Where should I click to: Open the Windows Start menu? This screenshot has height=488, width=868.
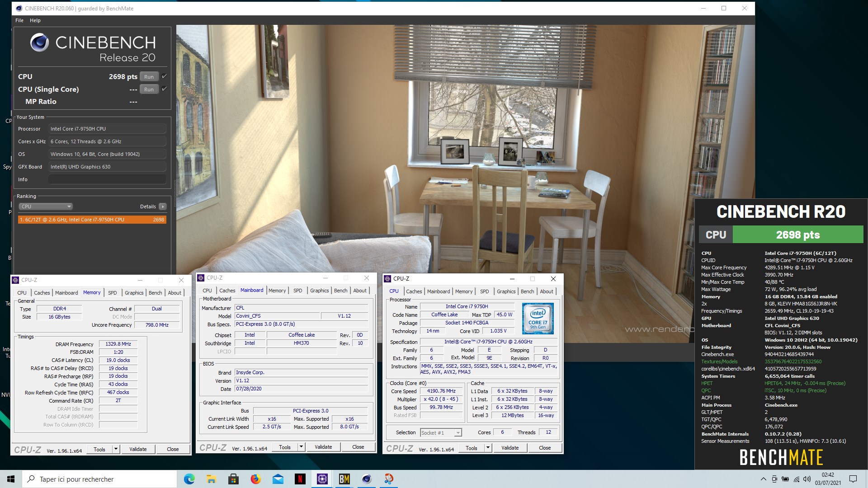tap(11, 479)
